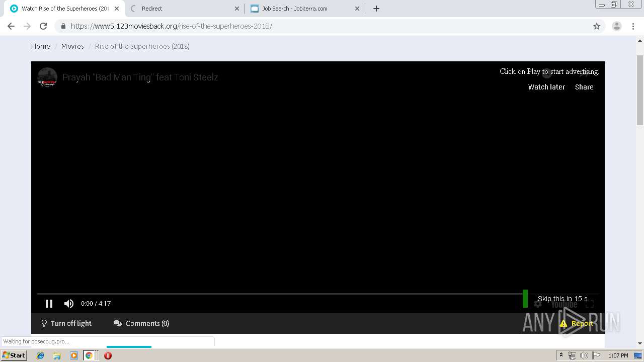
Task: Open the media player taskbar icon
Action: pyautogui.click(x=74, y=355)
